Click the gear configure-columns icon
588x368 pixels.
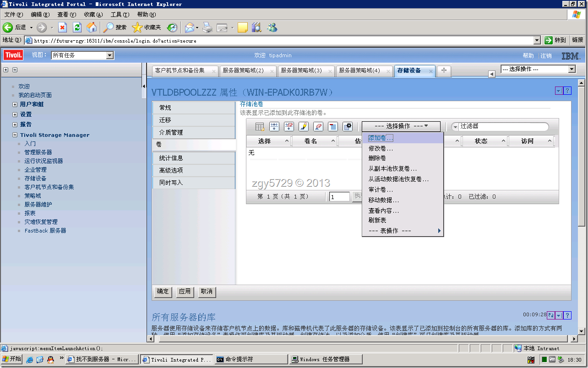[x=348, y=126]
